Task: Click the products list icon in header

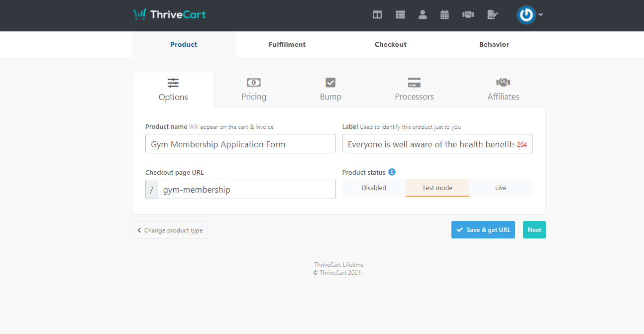Action: [x=400, y=15]
